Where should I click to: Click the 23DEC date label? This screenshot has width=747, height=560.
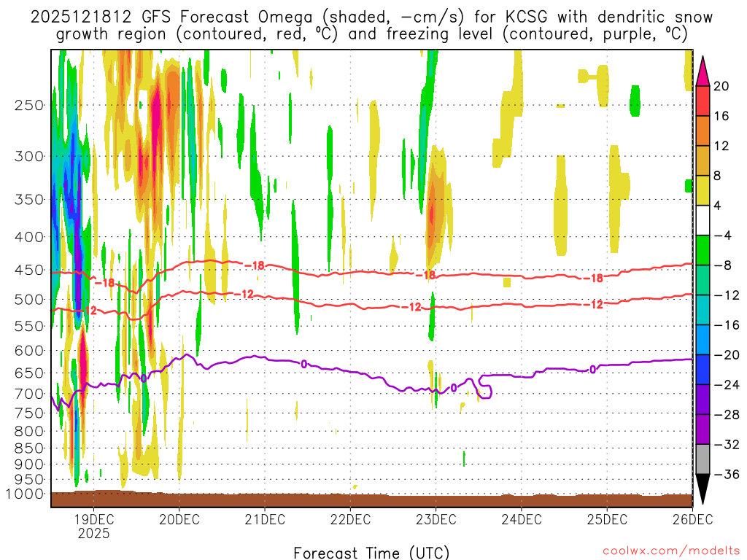(x=436, y=519)
